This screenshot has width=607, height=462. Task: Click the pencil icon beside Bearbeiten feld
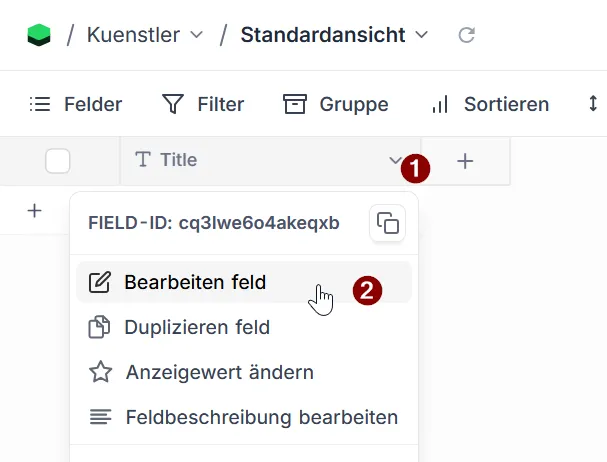coord(100,282)
